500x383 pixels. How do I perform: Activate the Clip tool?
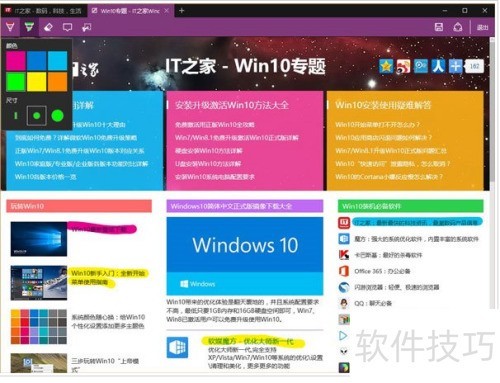87,27
